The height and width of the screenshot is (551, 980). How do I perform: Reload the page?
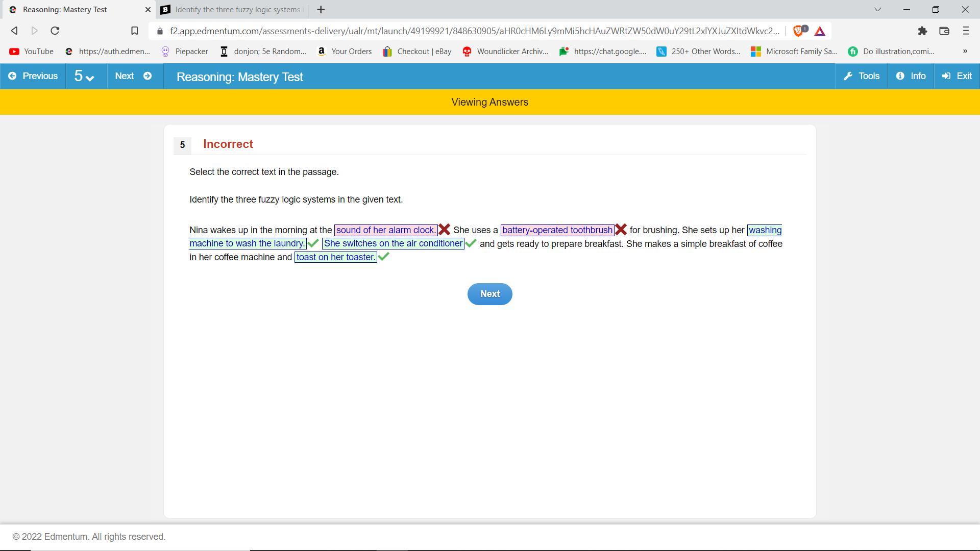55,31
